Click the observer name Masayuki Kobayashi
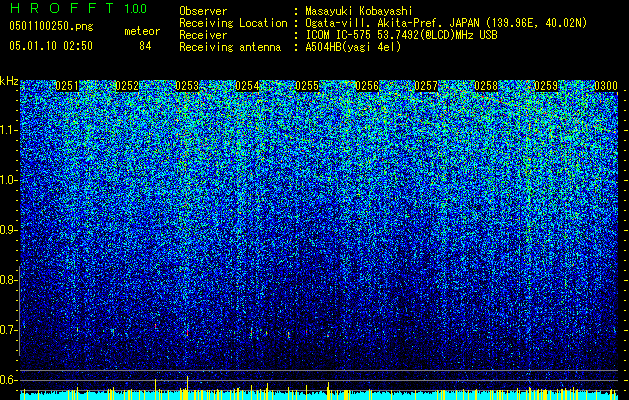The height and width of the screenshot is (400, 629). [x=359, y=11]
